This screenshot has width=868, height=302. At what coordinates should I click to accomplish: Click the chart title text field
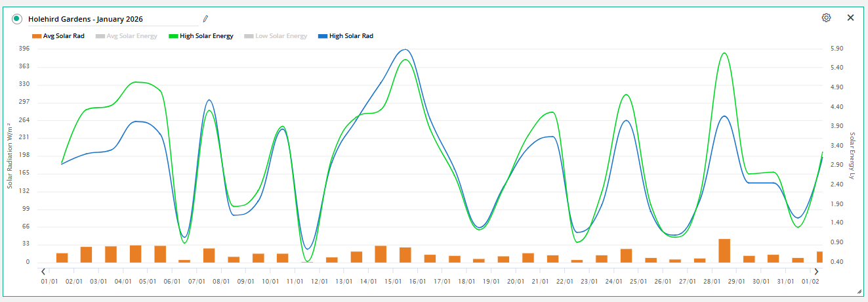[x=112, y=19]
